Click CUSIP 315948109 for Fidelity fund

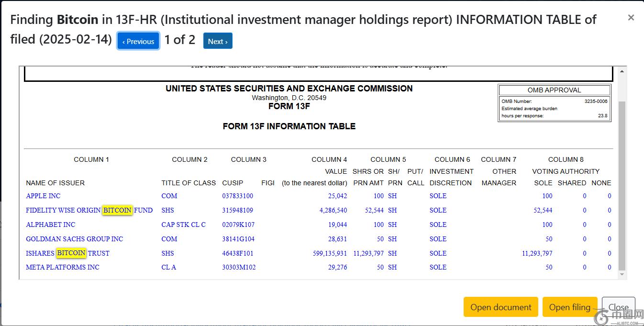click(x=238, y=210)
